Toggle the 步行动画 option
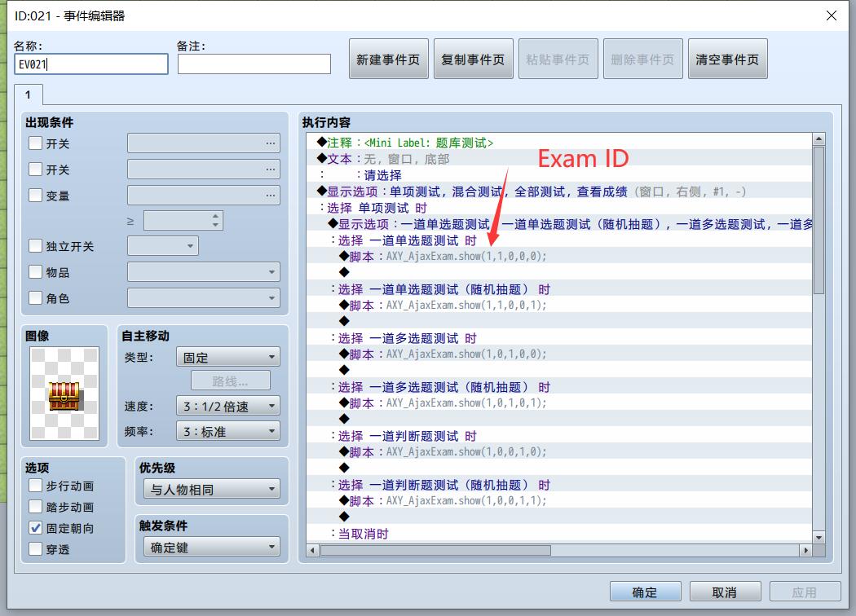Screen dimensions: 856x616 pos(36,486)
